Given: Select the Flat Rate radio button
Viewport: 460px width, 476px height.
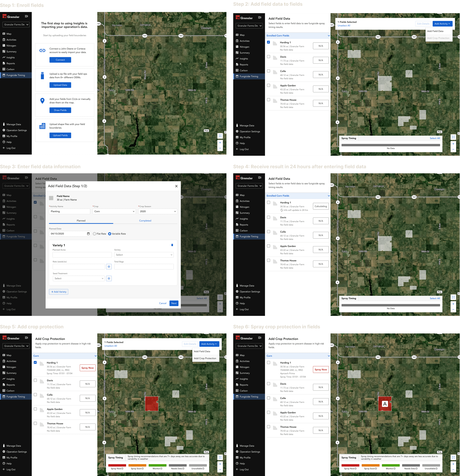Looking at the screenshot, I should [95, 234].
